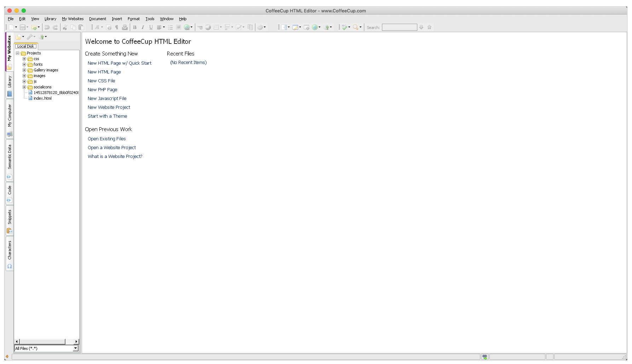
Task: Click the New Javascript File link
Action: tap(107, 98)
